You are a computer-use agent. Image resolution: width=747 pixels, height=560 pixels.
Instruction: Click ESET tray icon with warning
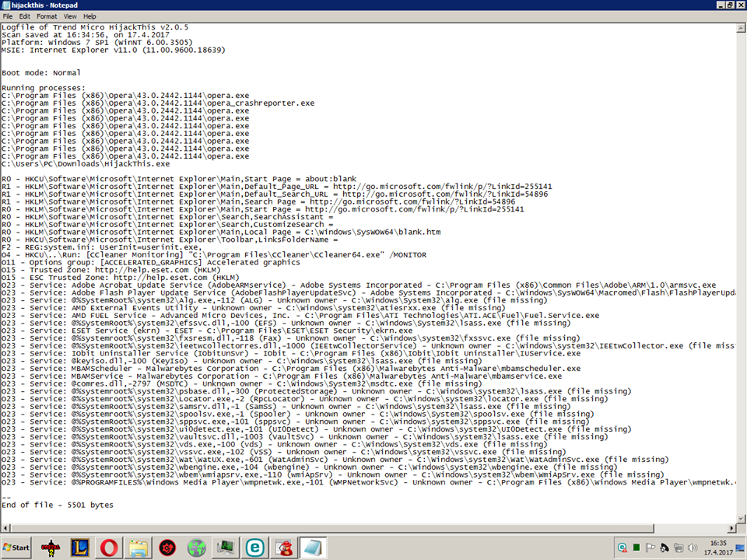pos(622,548)
